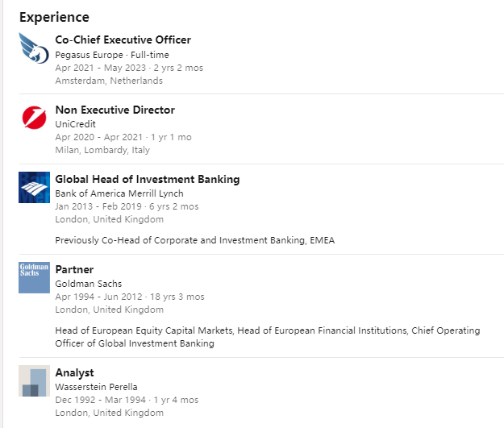This screenshot has height=428, width=504.
Task: Select the Non Executive Director title
Action: point(115,110)
